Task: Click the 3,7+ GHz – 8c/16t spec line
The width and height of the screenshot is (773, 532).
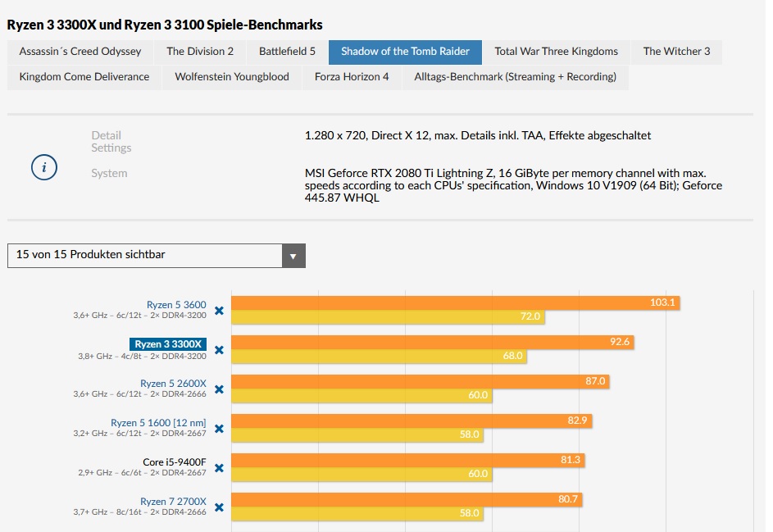Action: tap(140, 512)
